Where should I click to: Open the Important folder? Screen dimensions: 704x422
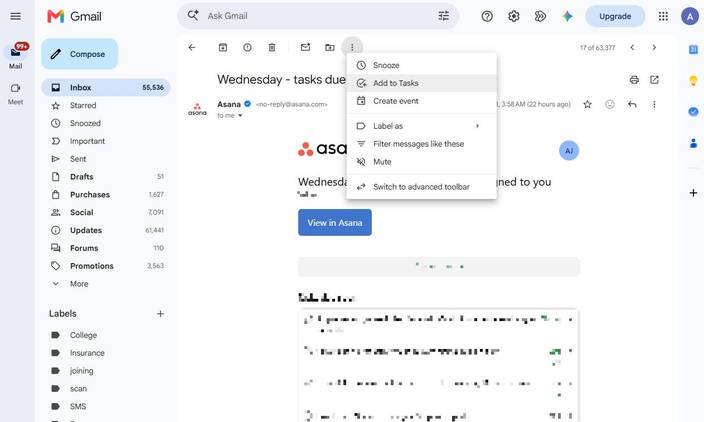point(106,141)
